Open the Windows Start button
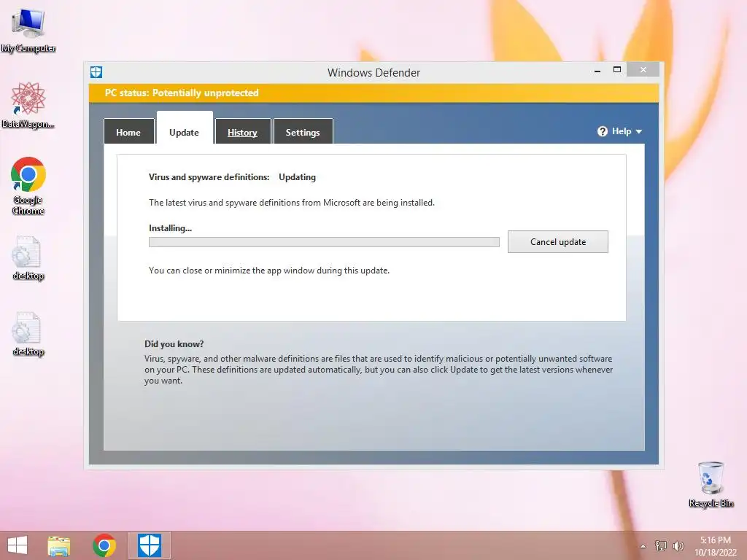Image resolution: width=747 pixels, height=560 pixels. (x=18, y=545)
